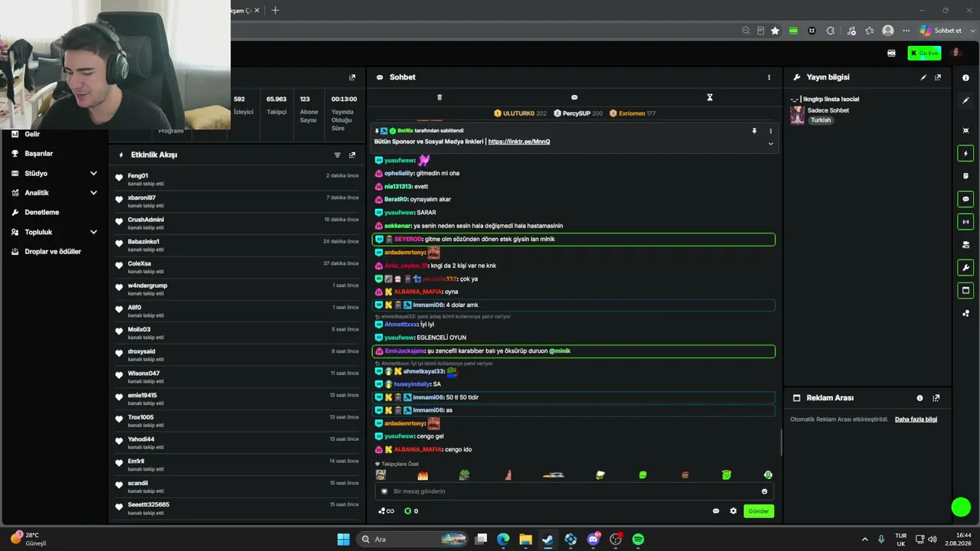Viewport: 980px width, 551px height.
Task: Open the browser extensions puzzle icon
Action: (x=831, y=31)
